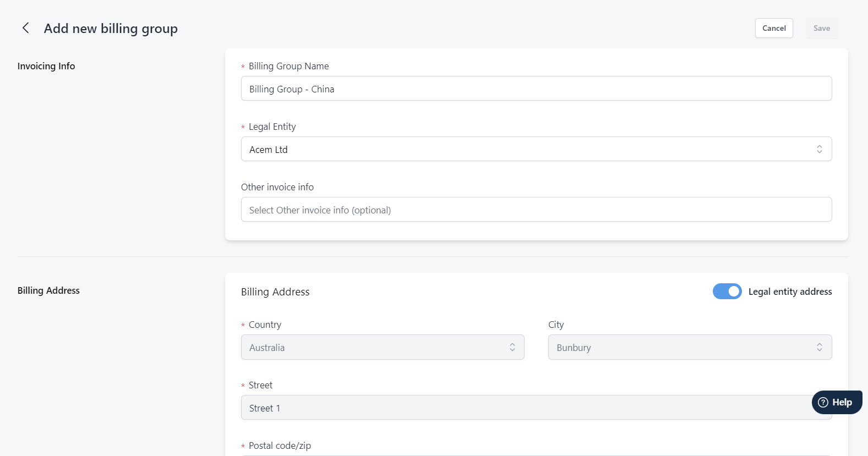The width and height of the screenshot is (868, 456).
Task: Click the 'Street' field label
Action: [x=260, y=385]
